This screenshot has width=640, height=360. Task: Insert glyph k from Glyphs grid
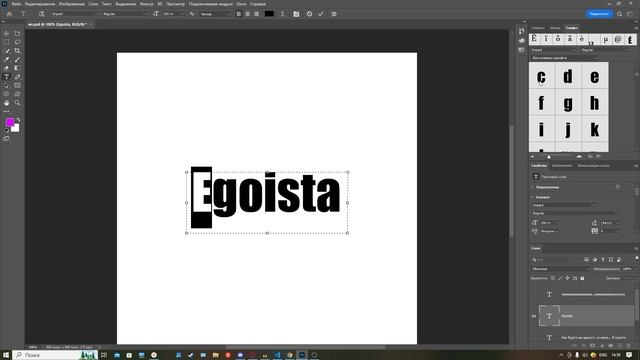595,129
